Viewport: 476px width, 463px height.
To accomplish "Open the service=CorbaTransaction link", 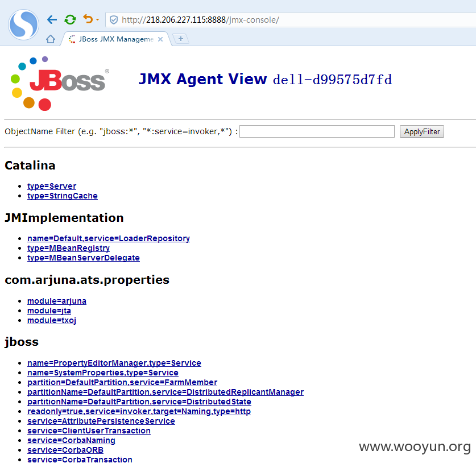I will tap(80, 460).
